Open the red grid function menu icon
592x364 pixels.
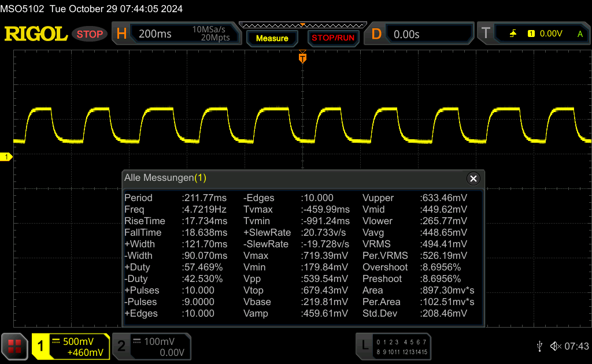(x=14, y=346)
